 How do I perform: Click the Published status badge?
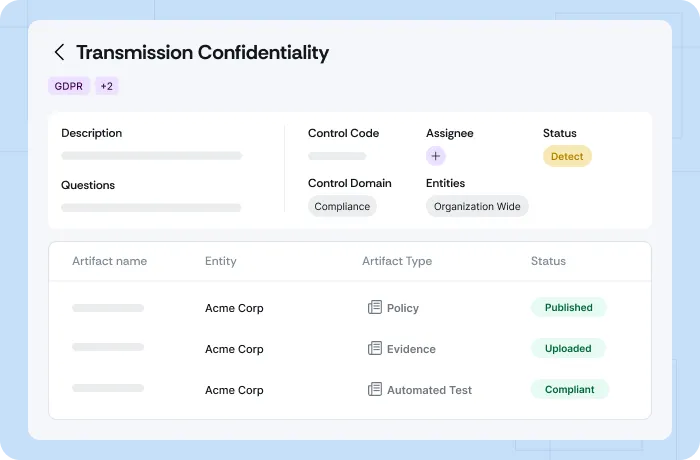point(568,308)
